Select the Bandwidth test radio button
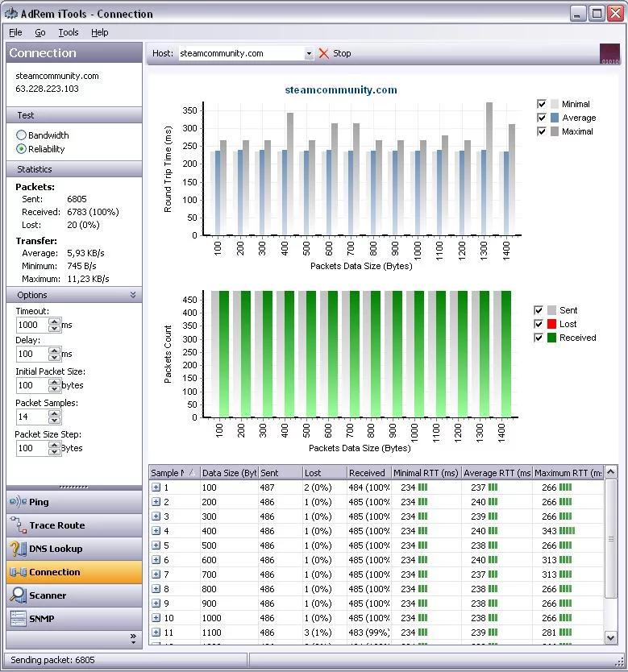Image resolution: width=628 pixels, height=672 pixels. tap(22, 135)
